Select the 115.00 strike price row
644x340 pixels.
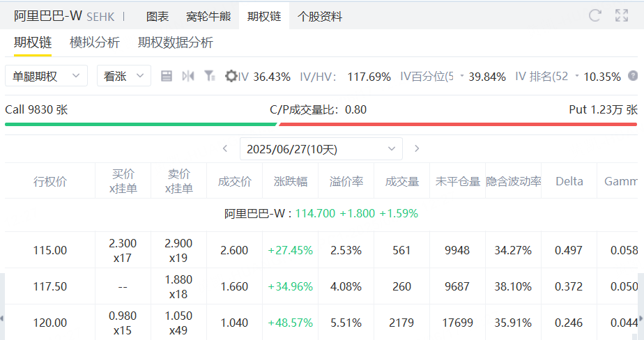[x=321, y=250]
